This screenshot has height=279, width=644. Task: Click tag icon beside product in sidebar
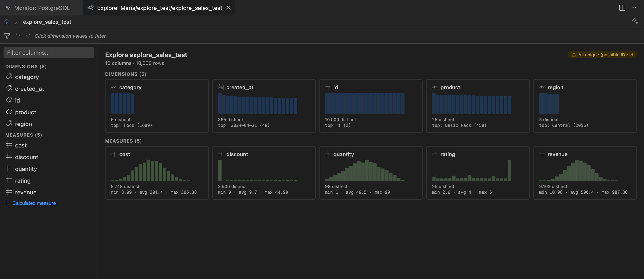pyautogui.click(x=9, y=112)
